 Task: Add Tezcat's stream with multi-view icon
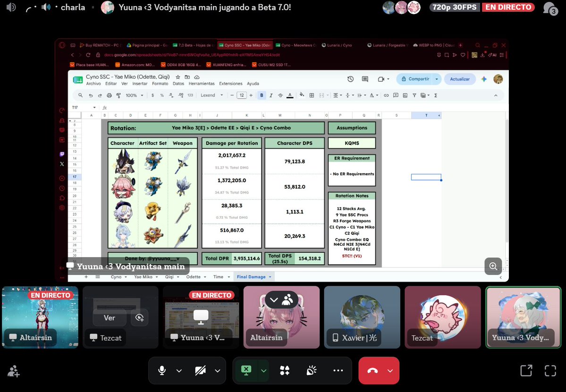[x=139, y=318]
